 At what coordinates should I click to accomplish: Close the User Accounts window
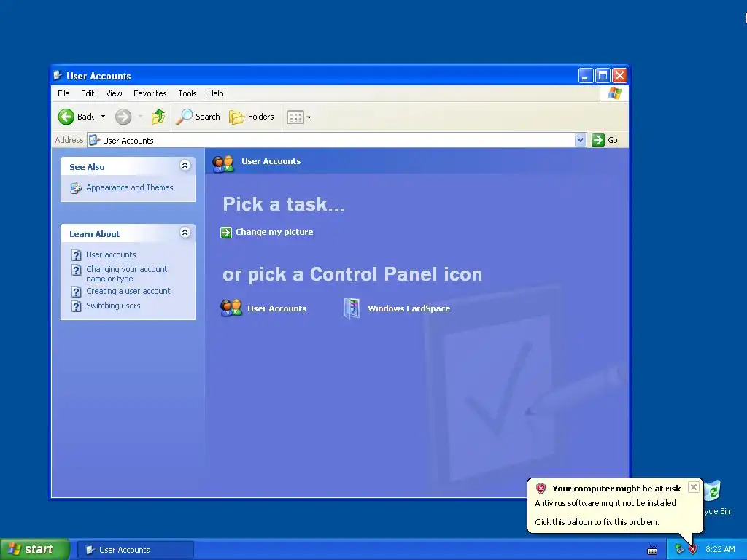619,75
